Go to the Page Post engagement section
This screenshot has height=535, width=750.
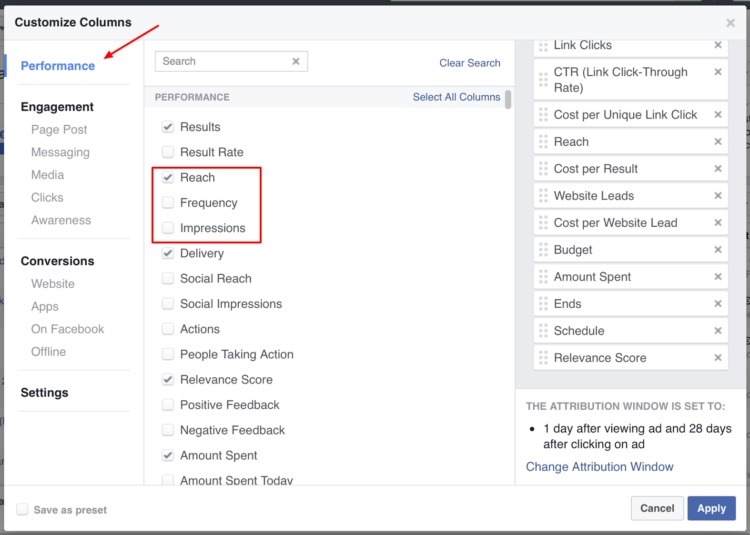click(x=59, y=130)
